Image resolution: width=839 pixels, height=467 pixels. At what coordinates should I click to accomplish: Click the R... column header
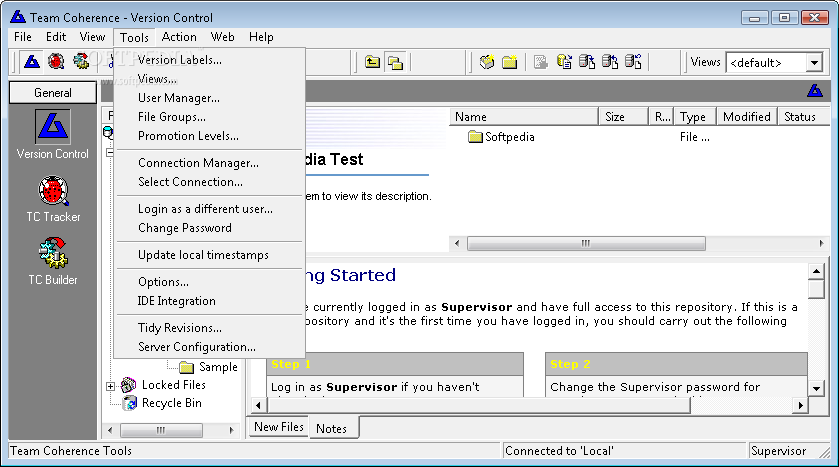pyautogui.click(x=661, y=117)
